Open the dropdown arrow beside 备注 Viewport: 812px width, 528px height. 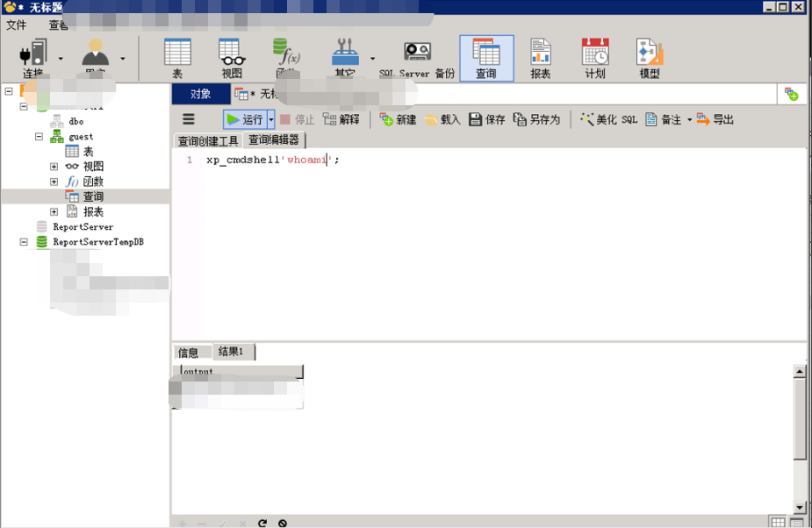click(689, 120)
